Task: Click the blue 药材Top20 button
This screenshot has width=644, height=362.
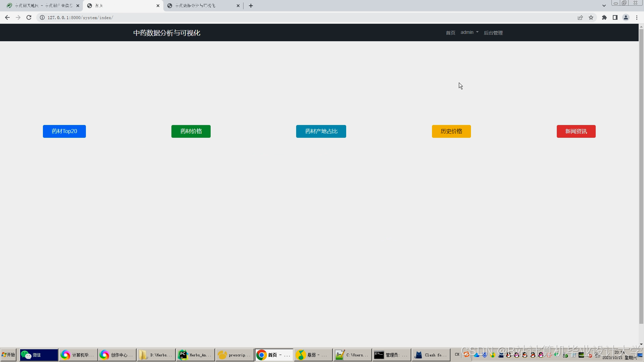Action: (64, 131)
